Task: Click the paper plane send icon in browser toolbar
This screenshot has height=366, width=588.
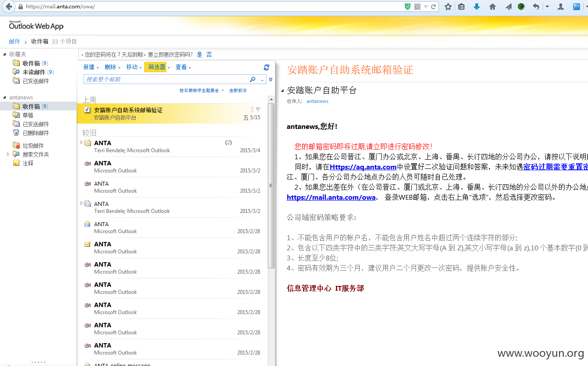Action: 508,7
